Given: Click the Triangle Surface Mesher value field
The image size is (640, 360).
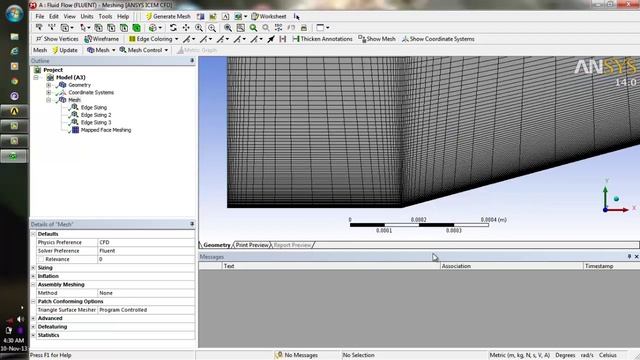Looking at the screenshot, I should (146, 310).
